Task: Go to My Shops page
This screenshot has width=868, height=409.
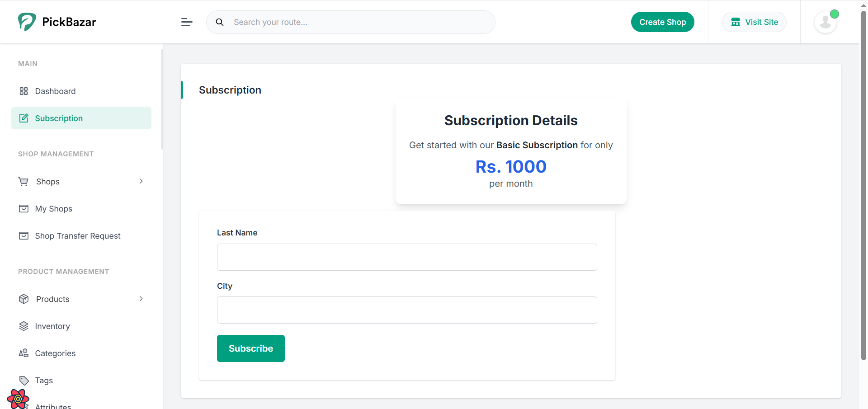Action: [53, 209]
